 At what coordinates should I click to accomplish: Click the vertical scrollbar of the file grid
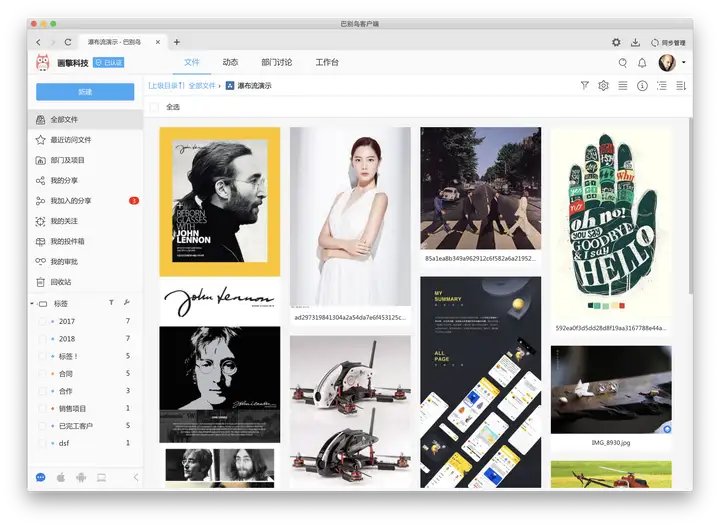pyautogui.click(x=690, y=206)
